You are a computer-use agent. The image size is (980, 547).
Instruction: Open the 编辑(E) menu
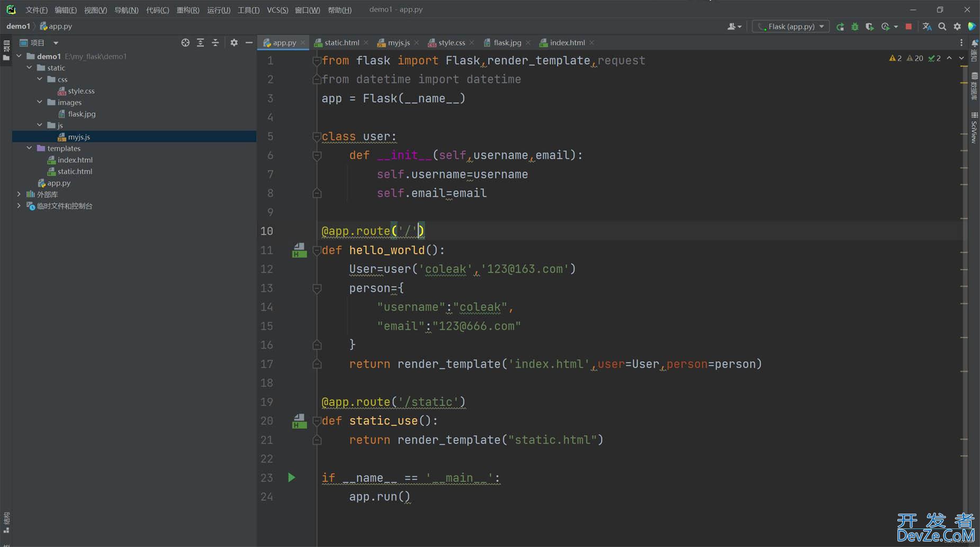coord(66,10)
